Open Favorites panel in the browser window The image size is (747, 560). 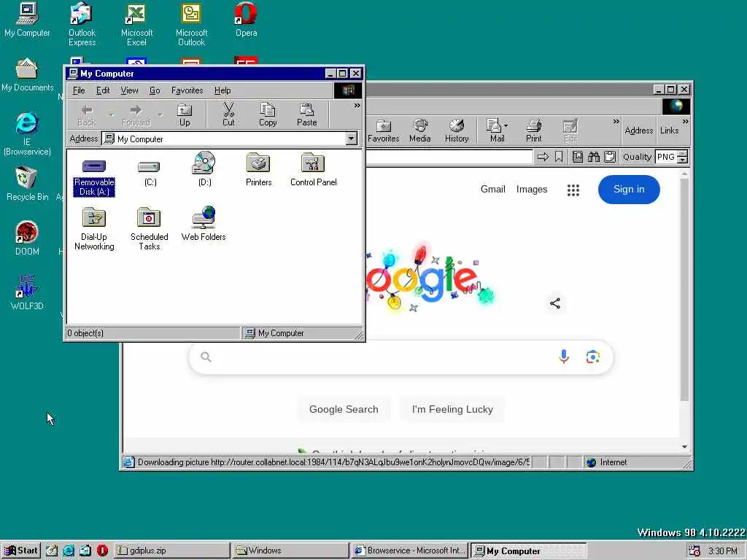[384, 131]
